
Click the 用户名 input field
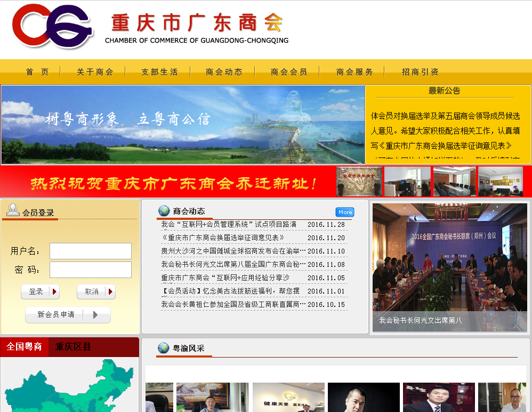[91, 251]
